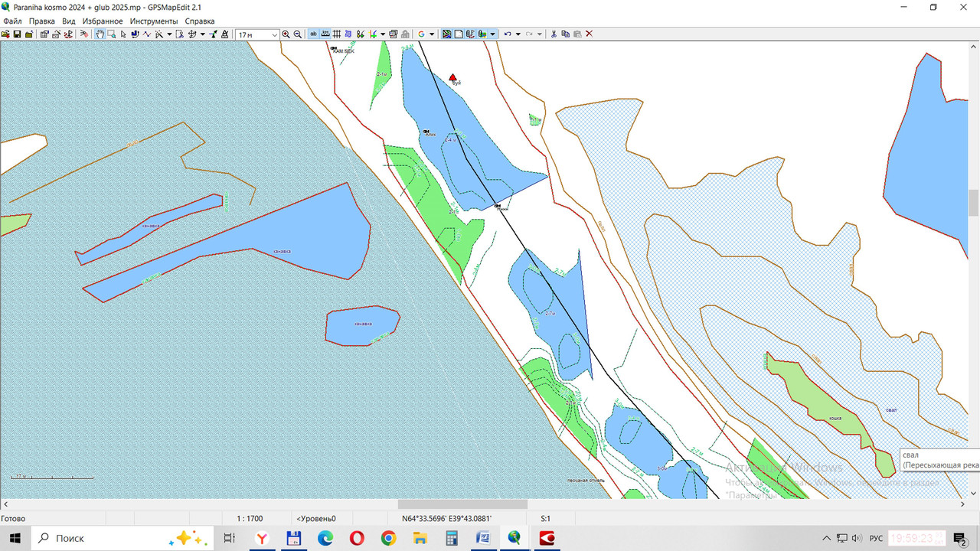
Task: Open the Task View button on taskbar
Action: (229, 538)
